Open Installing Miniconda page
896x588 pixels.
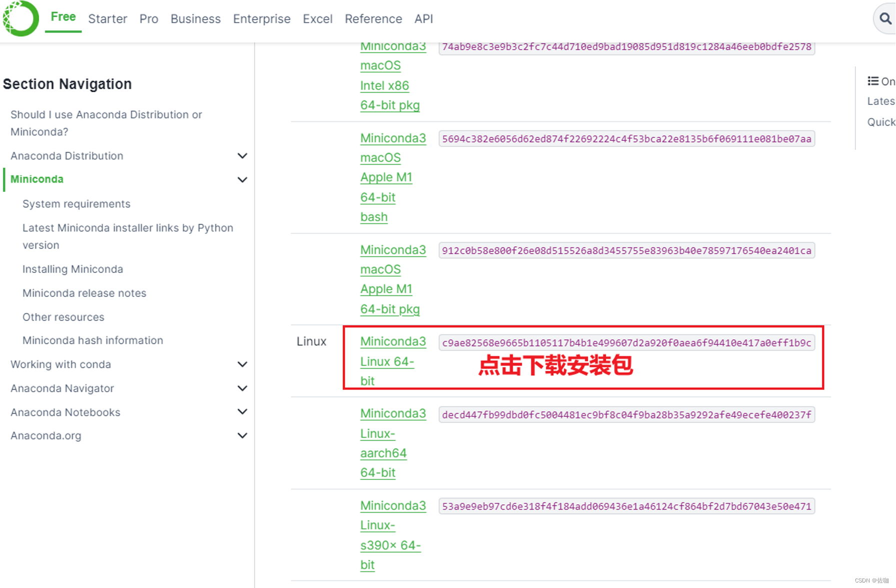73,269
